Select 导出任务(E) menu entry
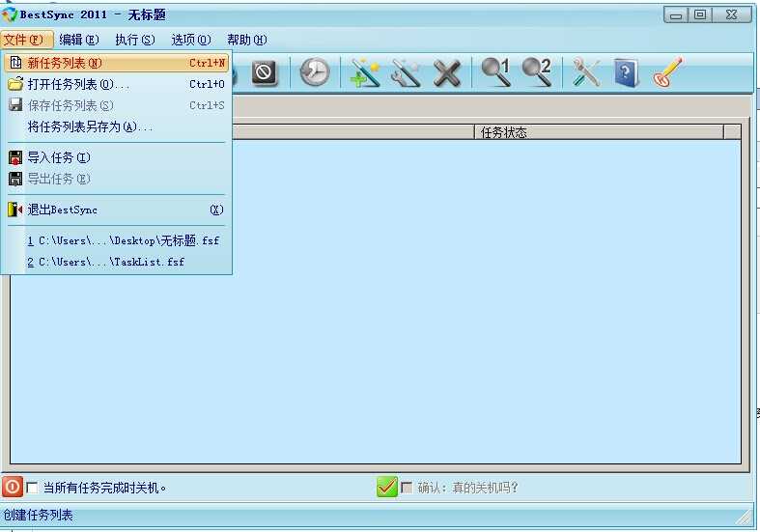Screen dimensions: 760x532 [116, 179]
